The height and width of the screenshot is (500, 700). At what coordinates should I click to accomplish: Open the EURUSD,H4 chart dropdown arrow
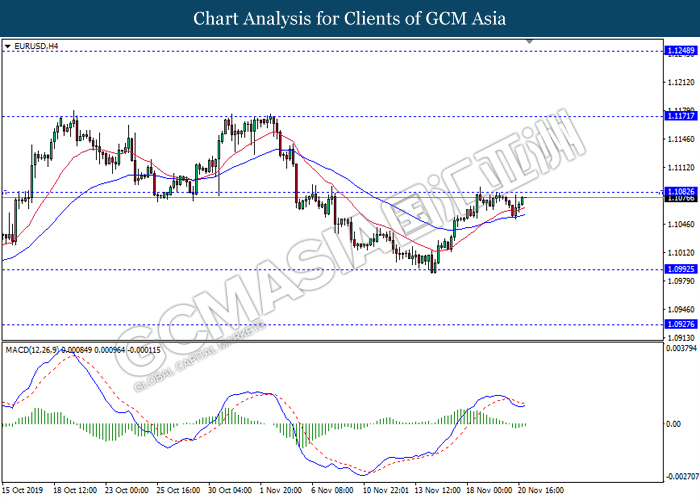tap(7, 46)
